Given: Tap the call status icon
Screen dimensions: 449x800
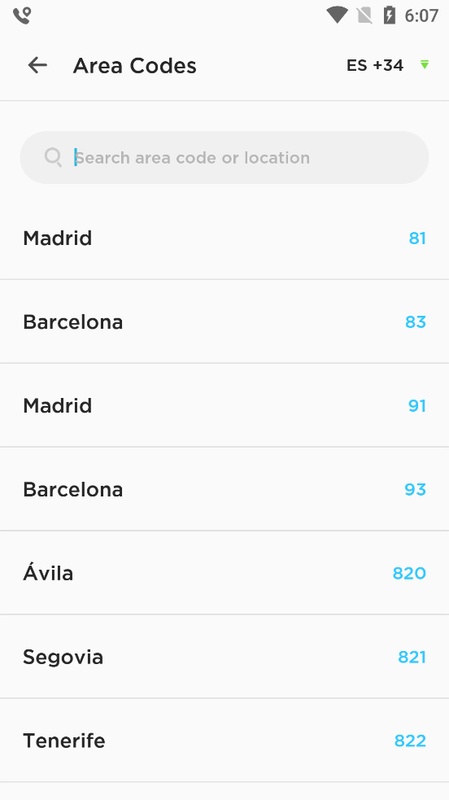Looking at the screenshot, I should (x=22, y=15).
